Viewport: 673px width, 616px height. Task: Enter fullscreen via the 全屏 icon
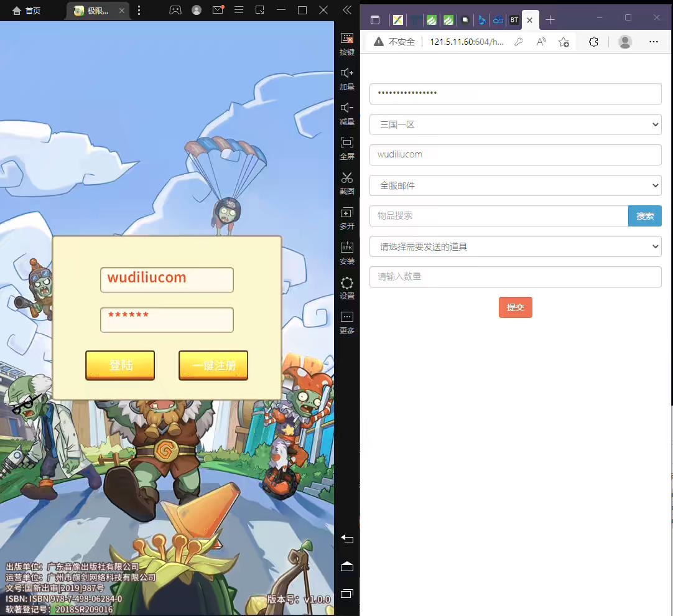(347, 148)
